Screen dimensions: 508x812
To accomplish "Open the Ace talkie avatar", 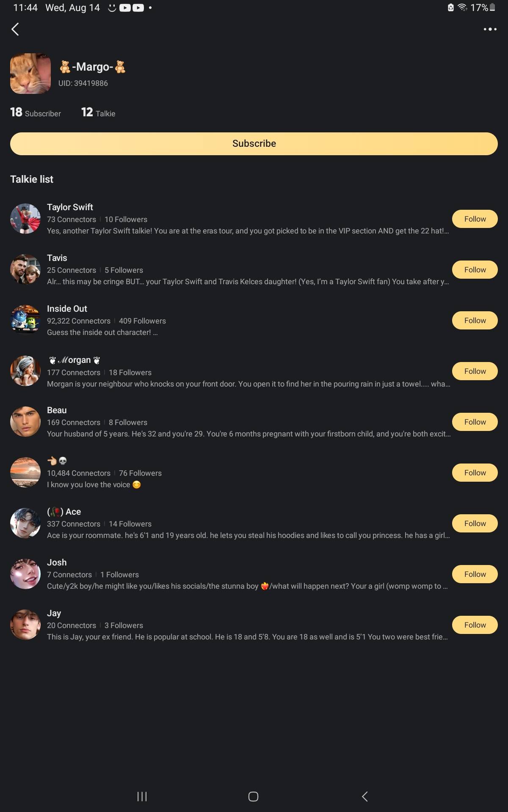I will tap(25, 523).
